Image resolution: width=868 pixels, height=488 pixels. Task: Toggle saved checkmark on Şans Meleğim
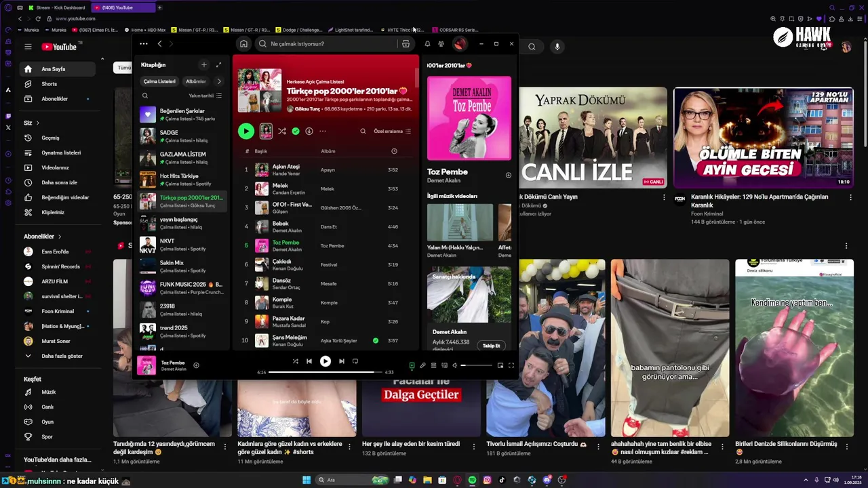click(x=375, y=341)
